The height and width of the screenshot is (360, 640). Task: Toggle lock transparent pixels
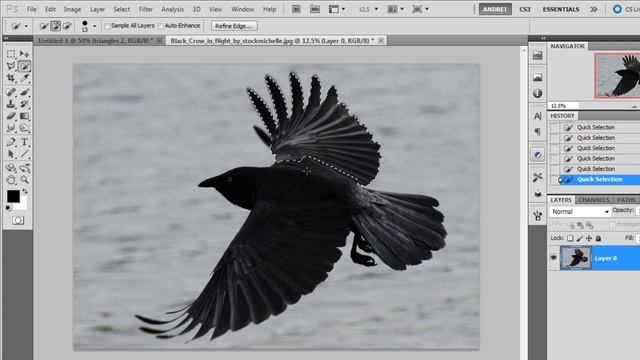tap(570, 238)
